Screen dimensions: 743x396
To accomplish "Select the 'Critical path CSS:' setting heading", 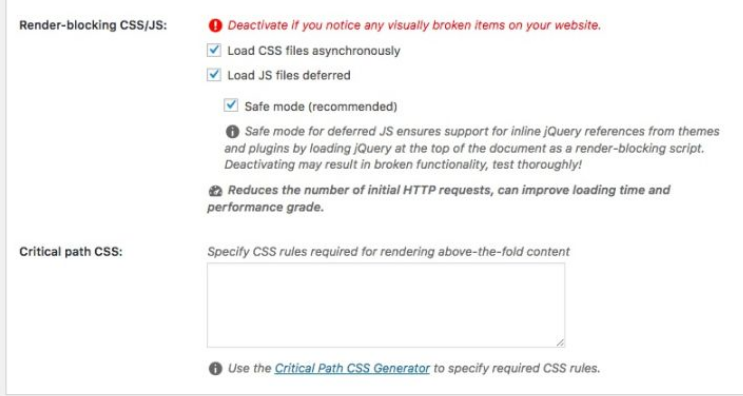I will pos(71,252).
